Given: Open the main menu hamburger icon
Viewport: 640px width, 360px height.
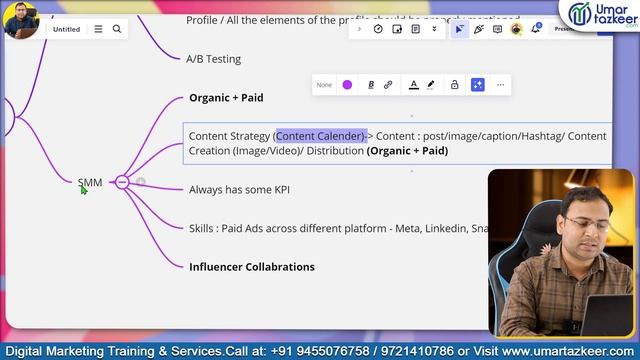Looking at the screenshot, I should point(98,29).
